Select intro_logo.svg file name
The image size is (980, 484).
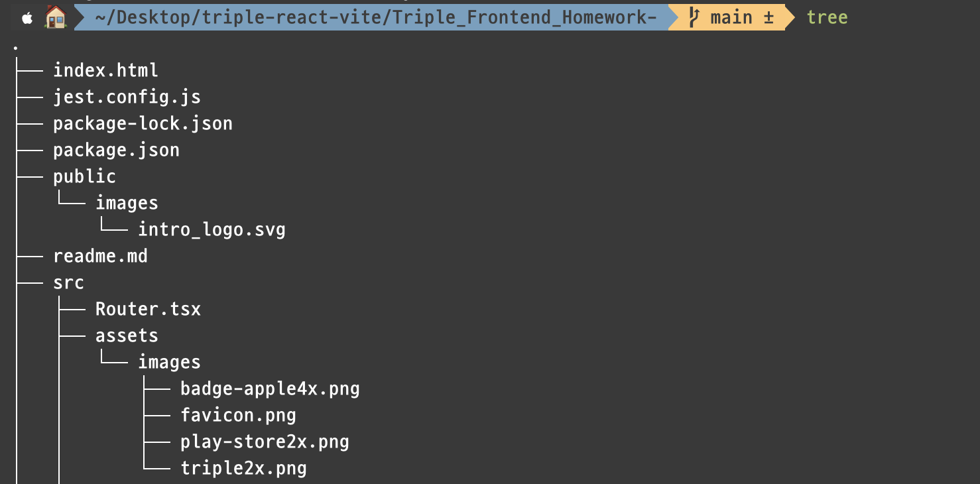point(212,229)
